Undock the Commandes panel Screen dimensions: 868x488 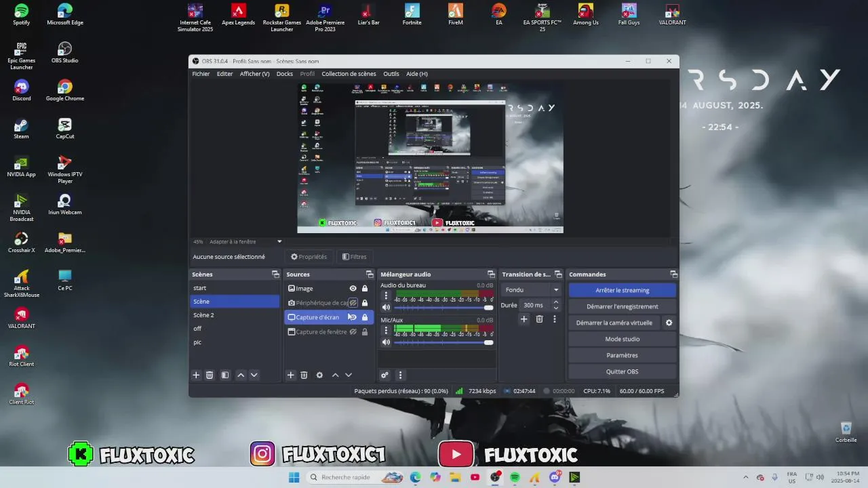click(673, 274)
